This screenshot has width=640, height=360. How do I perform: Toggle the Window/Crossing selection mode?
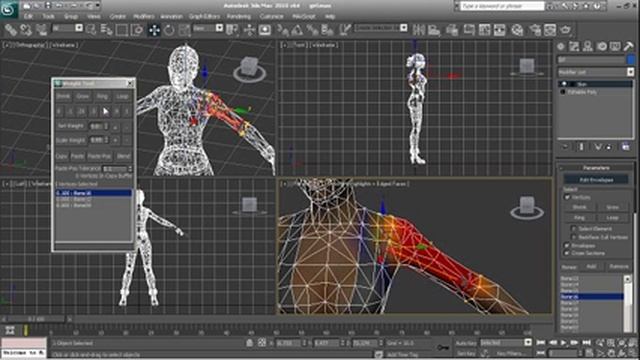click(137, 29)
